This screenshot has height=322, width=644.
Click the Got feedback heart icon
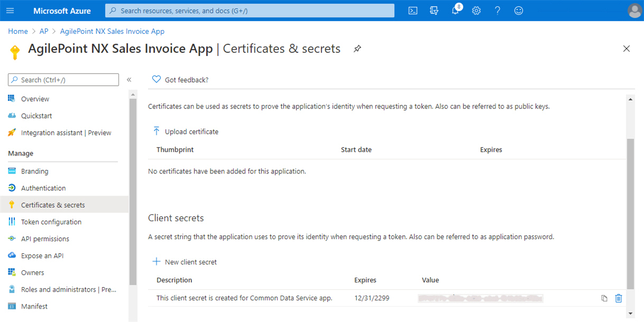click(156, 79)
